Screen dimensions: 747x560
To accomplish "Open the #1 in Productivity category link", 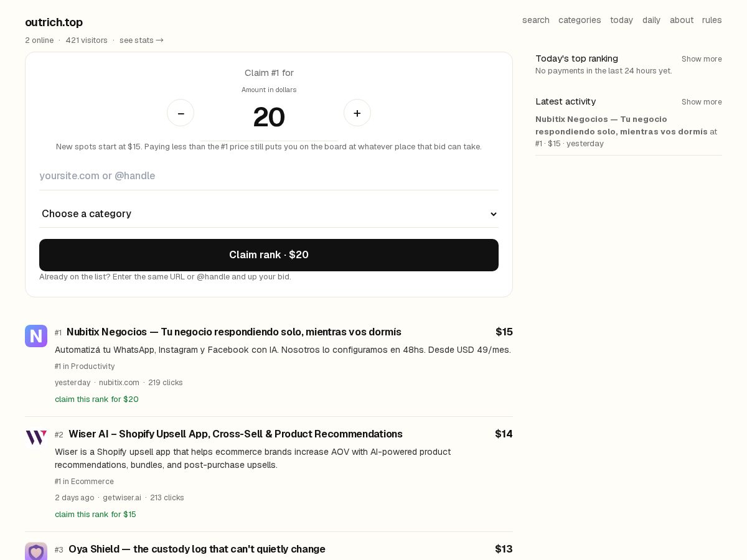I will (85, 366).
